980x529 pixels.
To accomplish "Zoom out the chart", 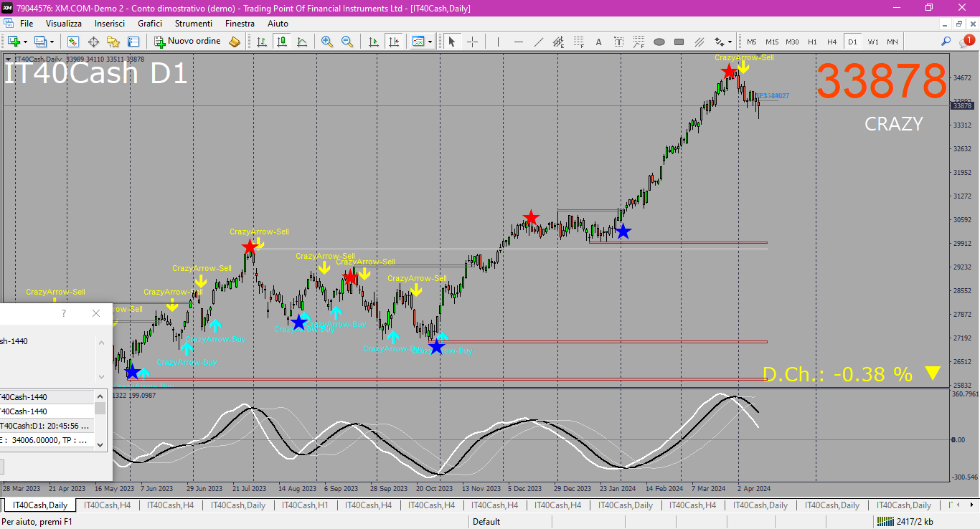I will pyautogui.click(x=347, y=42).
